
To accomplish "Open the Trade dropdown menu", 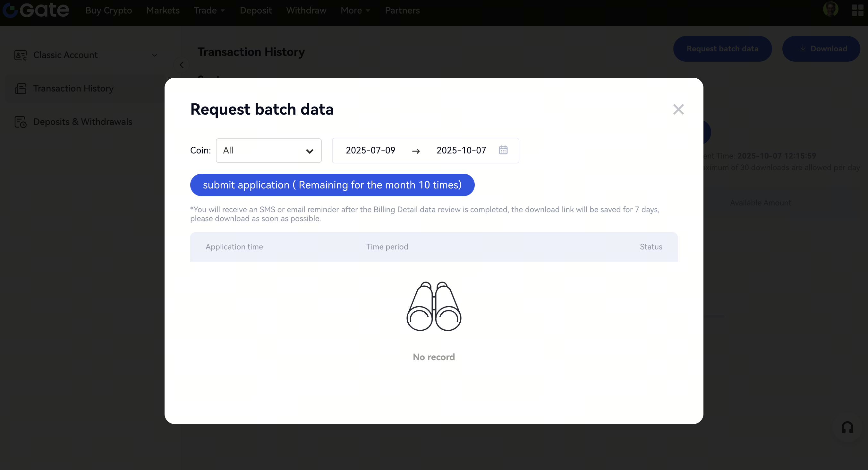I will 209,11.
